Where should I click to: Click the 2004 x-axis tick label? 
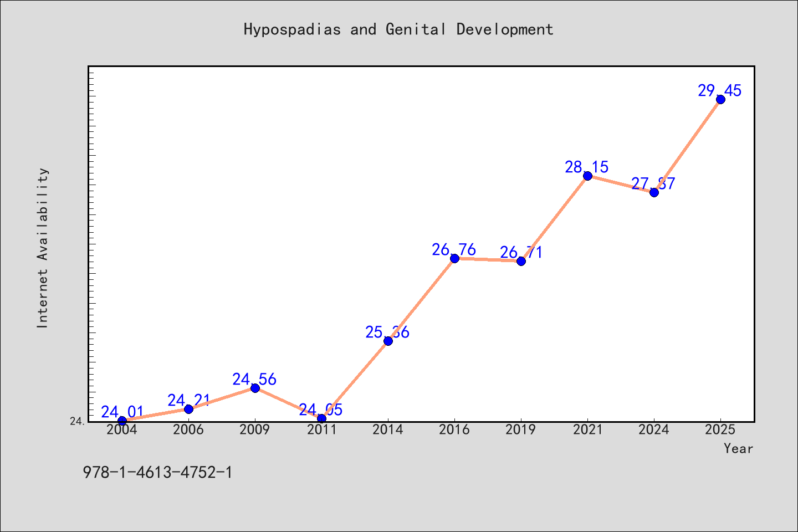(122, 430)
